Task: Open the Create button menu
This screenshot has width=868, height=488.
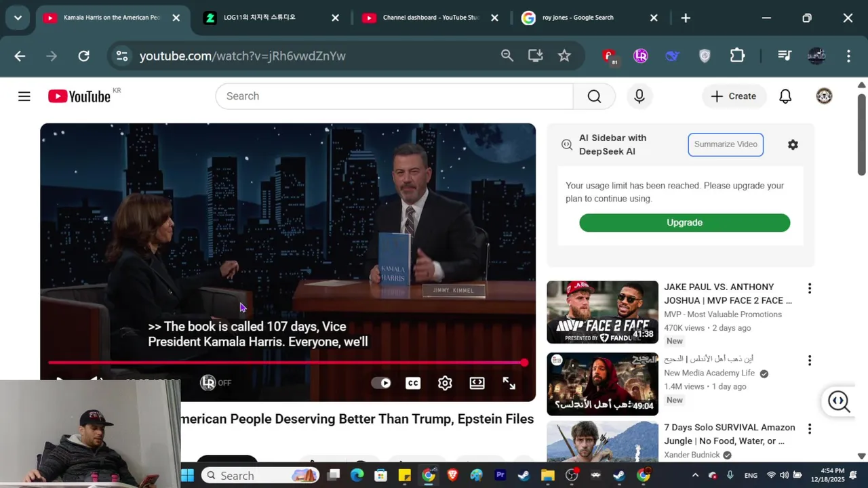Action: (734, 96)
